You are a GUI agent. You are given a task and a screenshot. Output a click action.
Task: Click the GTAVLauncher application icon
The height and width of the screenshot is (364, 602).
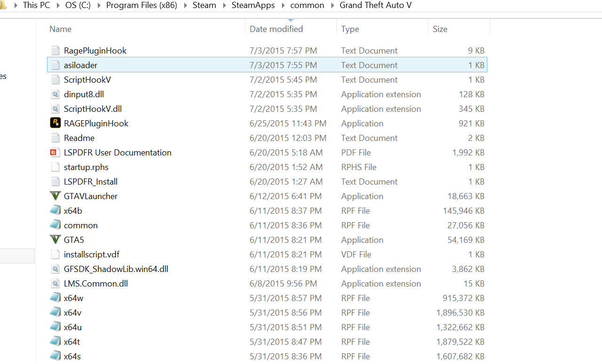pyautogui.click(x=55, y=196)
